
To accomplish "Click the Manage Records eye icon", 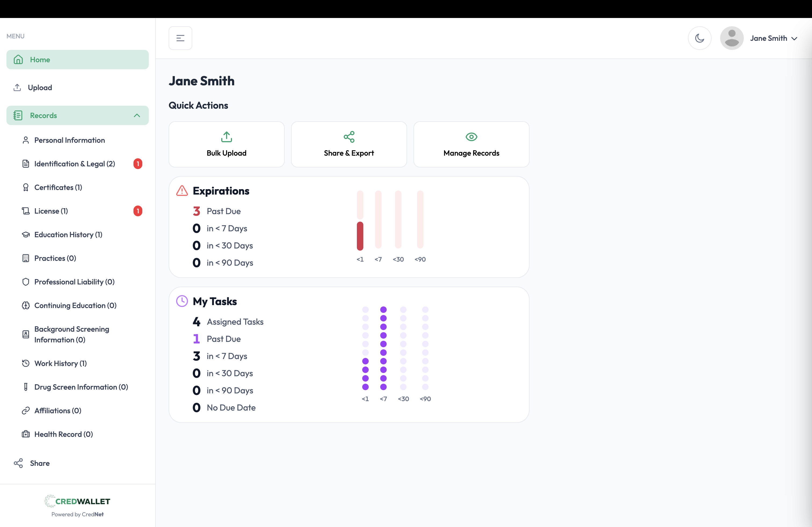I will tap(471, 137).
